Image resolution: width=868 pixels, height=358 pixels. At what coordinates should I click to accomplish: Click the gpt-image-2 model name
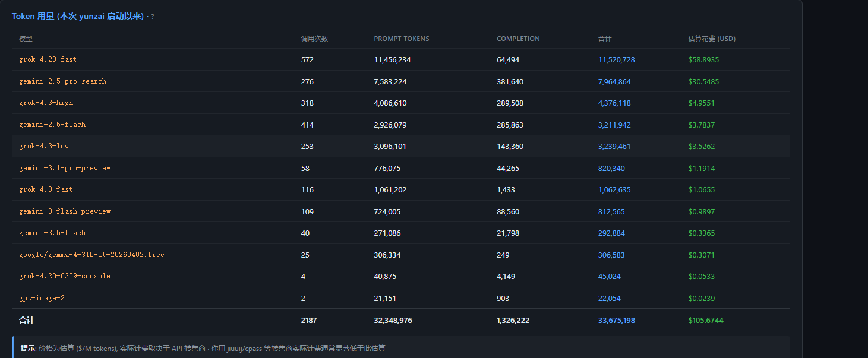click(42, 298)
